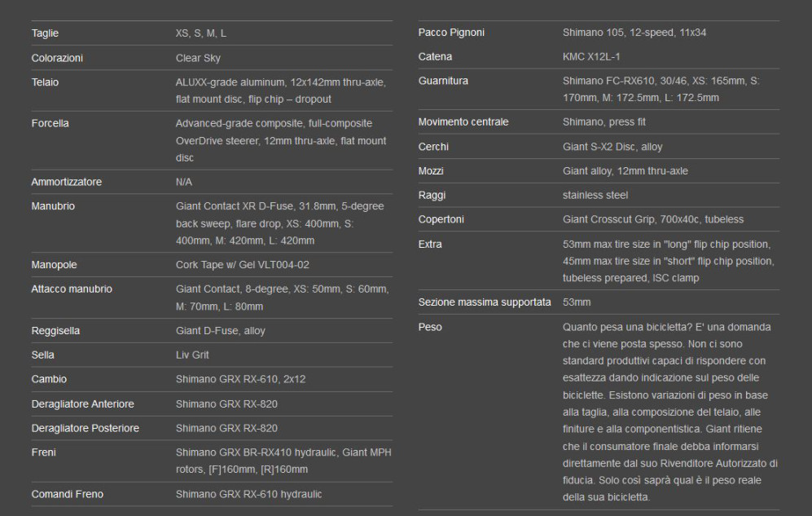Click the Movimento centrale label
This screenshot has height=516, width=812.
tap(463, 122)
